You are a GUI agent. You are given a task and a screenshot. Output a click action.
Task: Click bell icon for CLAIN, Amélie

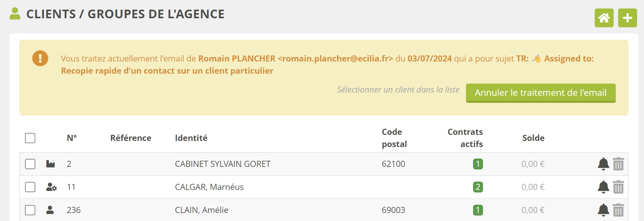(603, 210)
